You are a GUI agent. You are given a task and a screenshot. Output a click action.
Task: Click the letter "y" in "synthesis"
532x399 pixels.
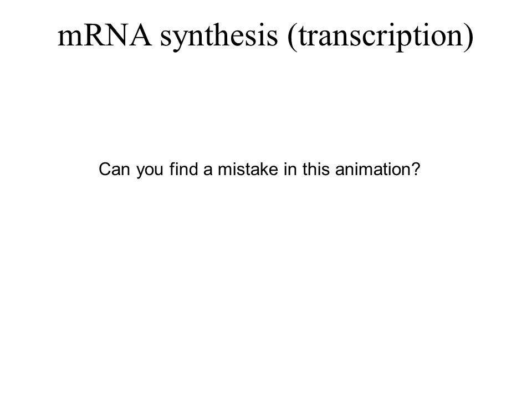[x=177, y=42]
